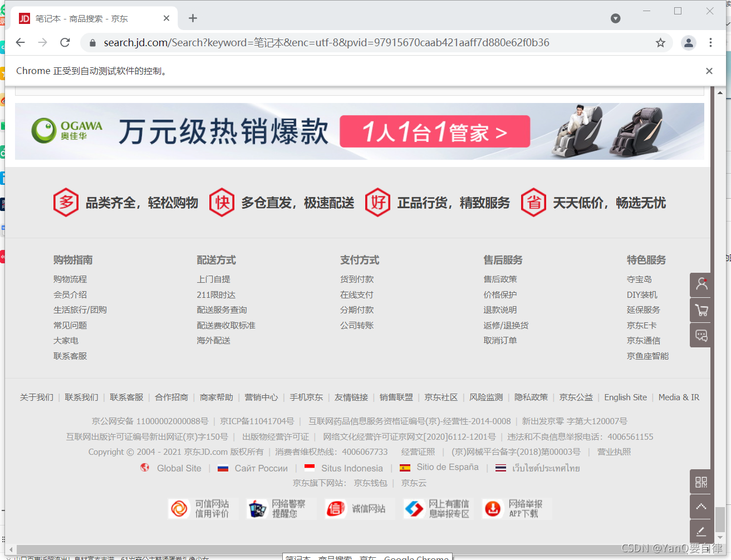Viewport: 731px width, 560px height.
Task: Open the 价格保护 link
Action: (x=500, y=295)
